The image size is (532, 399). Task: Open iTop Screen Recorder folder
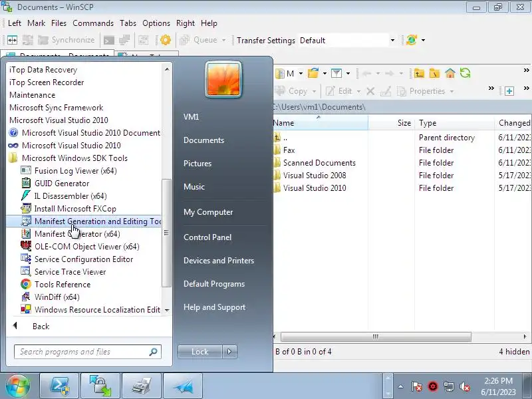coord(47,82)
